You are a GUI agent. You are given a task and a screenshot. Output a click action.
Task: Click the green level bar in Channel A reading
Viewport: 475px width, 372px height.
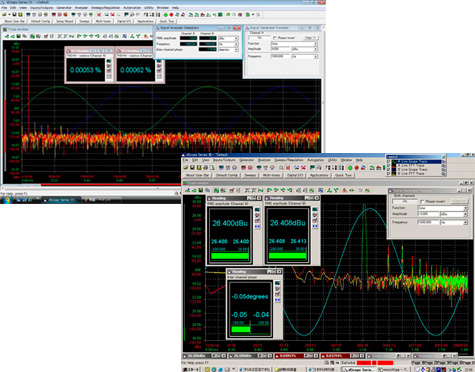(230, 256)
